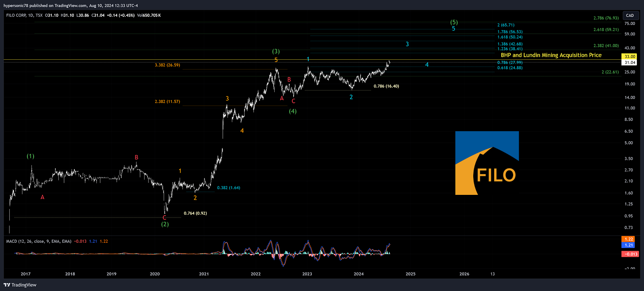Select the 2026 label on time axis
The image size is (644, 291).
tap(464, 274)
